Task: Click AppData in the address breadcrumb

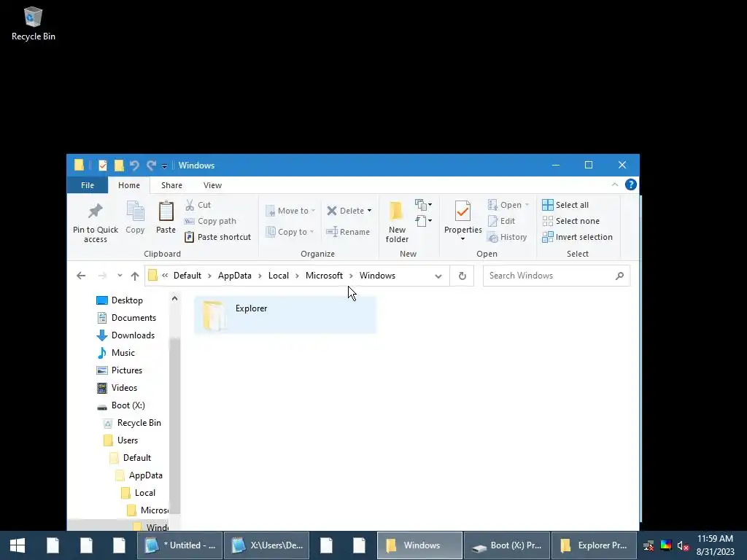Action: [x=234, y=276]
